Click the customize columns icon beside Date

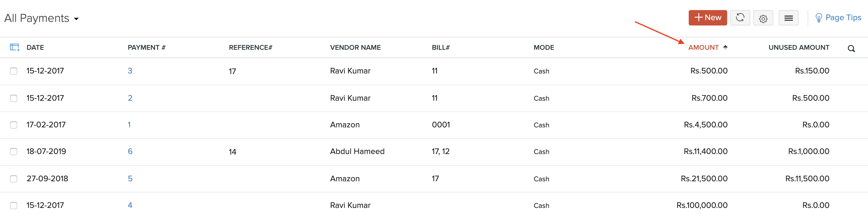pos(14,47)
